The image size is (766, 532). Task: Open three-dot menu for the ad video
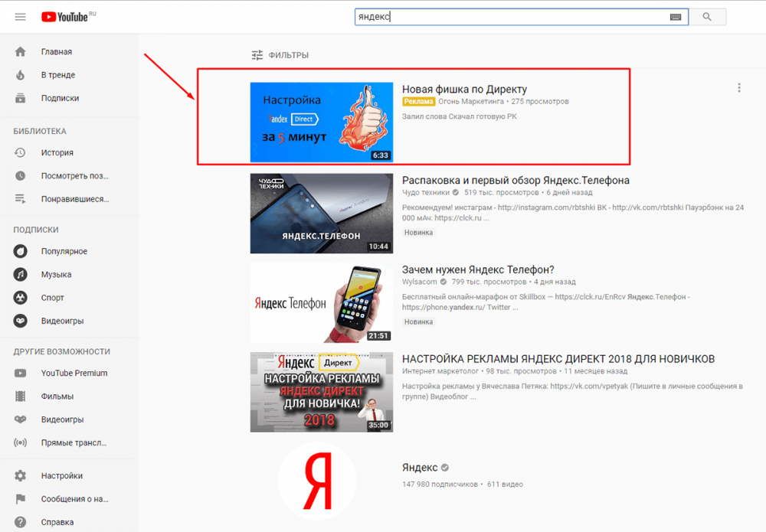pos(739,88)
